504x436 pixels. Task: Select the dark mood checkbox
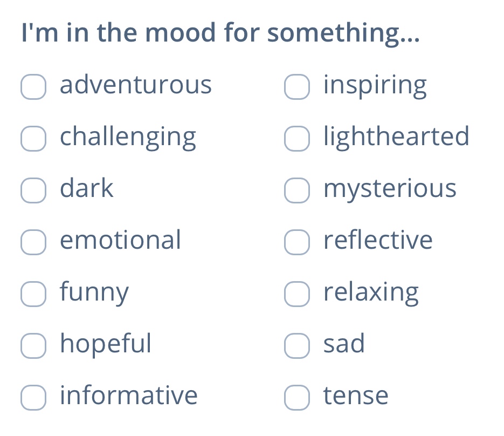click(x=33, y=191)
